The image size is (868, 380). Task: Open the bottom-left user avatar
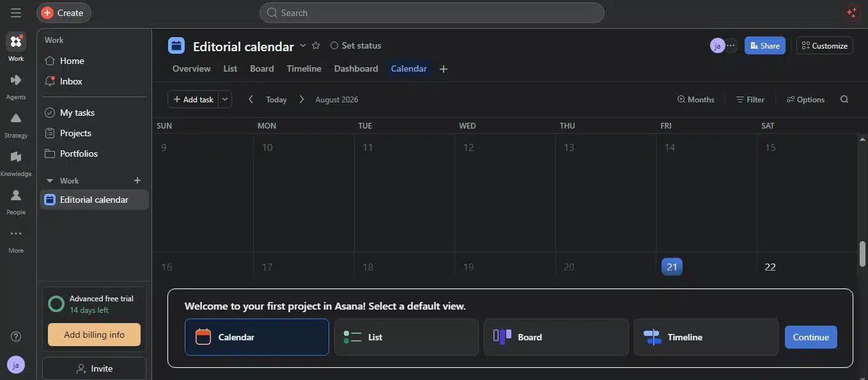point(16,365)
